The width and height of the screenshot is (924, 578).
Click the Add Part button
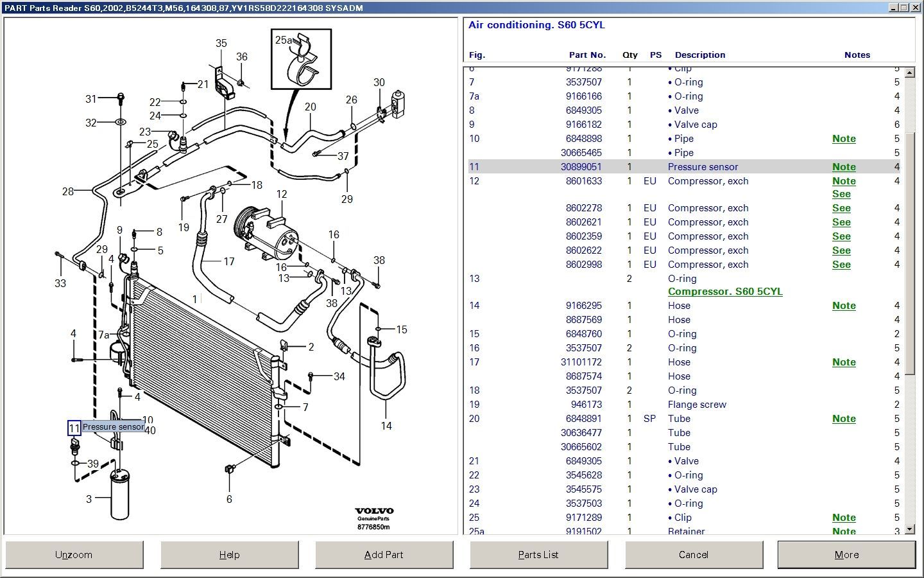pyautogui.click(x=384, y=555)
